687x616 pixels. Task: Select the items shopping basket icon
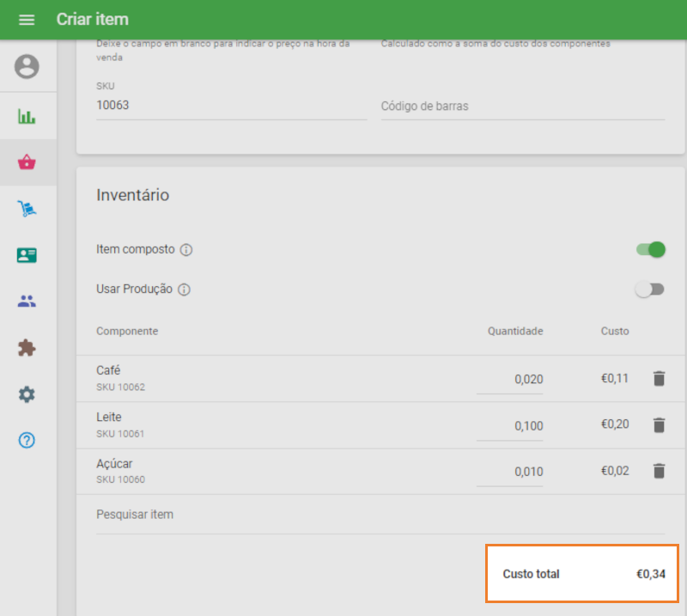point(27,162)
